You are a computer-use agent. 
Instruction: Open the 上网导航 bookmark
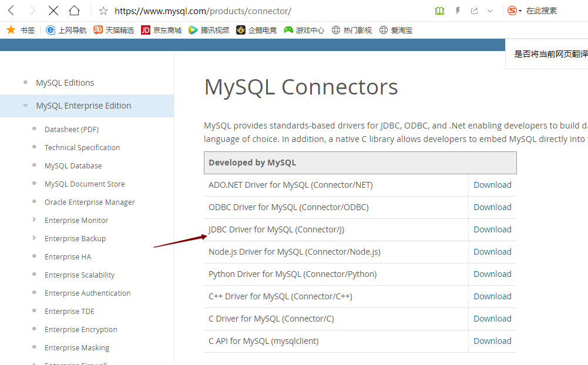pyautogui.click(x=66, y=30)
